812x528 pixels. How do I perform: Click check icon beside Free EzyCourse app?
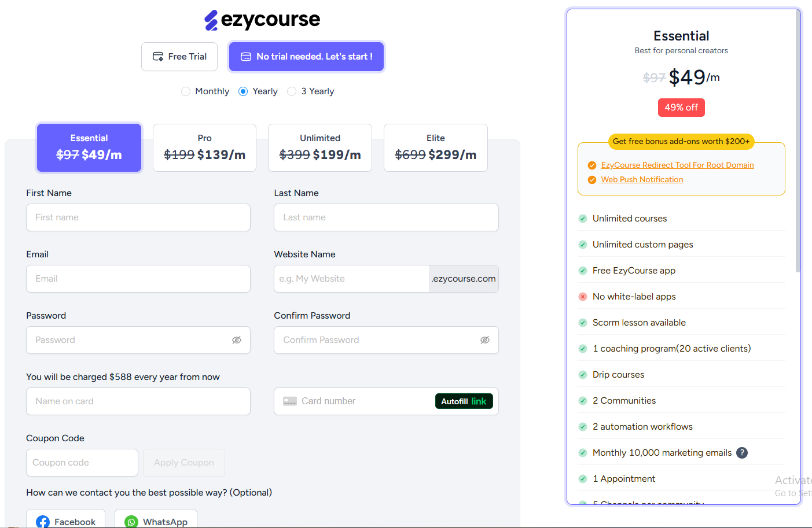pyautogui.click(x=583, y=271)
